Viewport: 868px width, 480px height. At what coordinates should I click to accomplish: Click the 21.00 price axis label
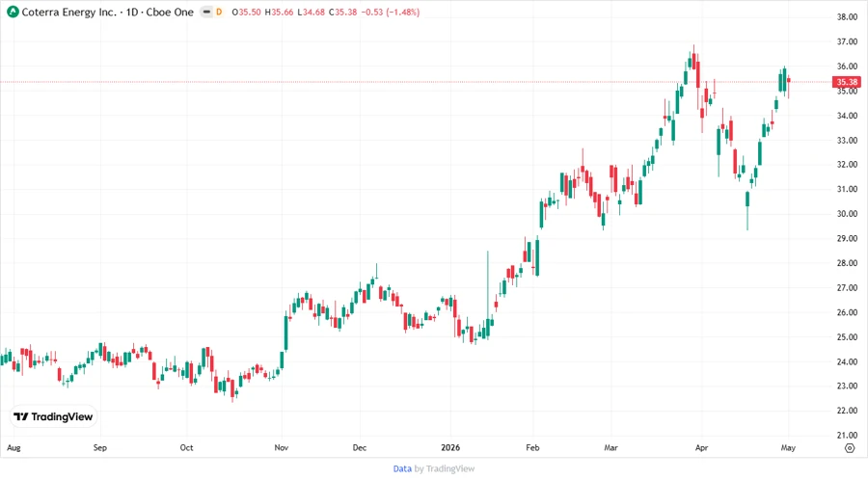pos(847,436)
